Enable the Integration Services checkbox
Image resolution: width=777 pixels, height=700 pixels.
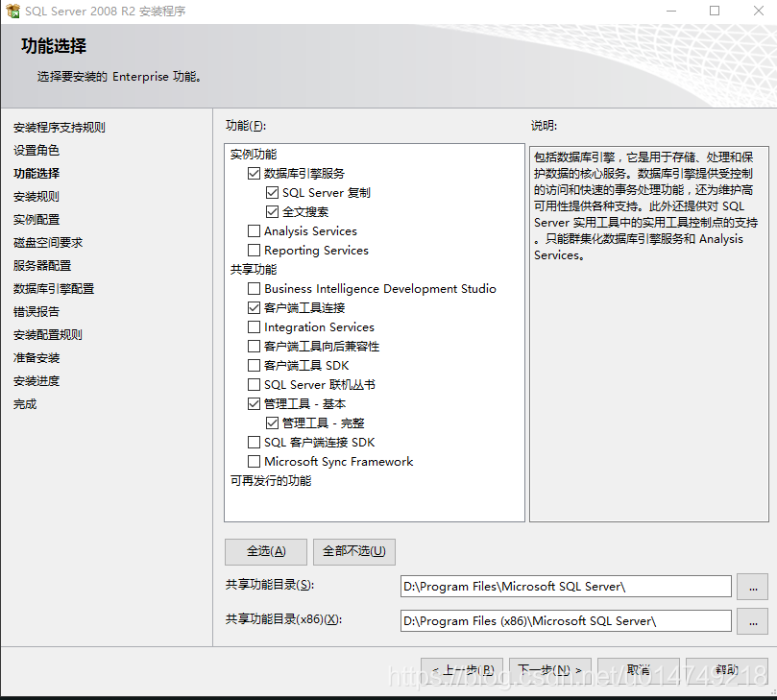click(x=254, y=327)
